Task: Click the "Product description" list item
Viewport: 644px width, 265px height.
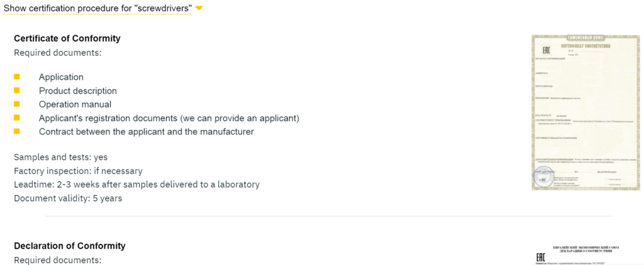Action: [x=78, y=90]
